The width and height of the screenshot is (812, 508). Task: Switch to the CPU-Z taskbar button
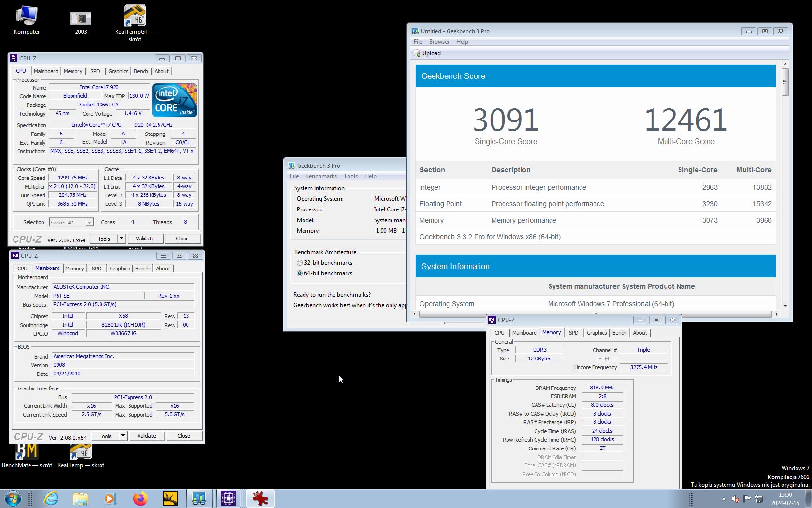click(x=229, y=498)
